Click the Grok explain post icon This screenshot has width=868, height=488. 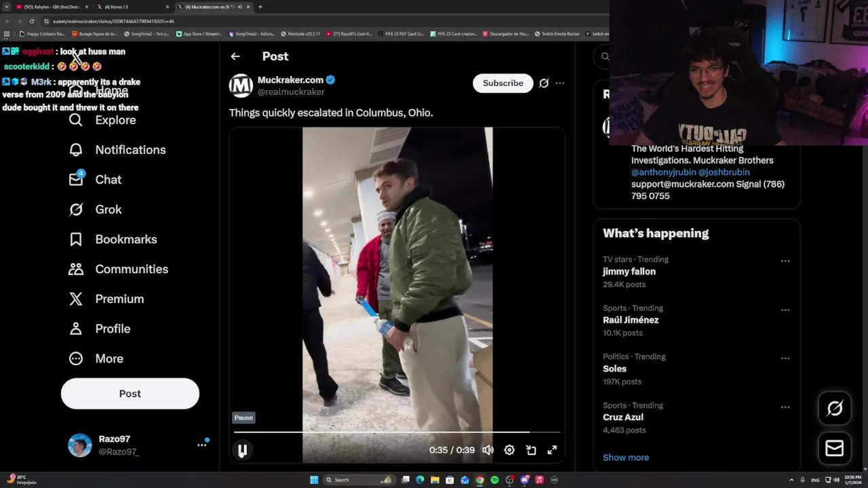pos(544,83)
